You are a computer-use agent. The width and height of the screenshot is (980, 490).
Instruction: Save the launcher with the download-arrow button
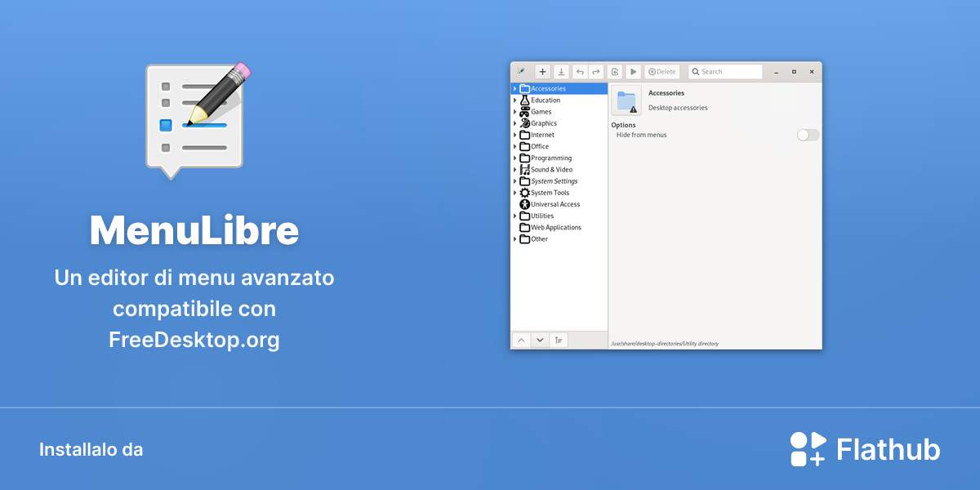click(561, 72)
